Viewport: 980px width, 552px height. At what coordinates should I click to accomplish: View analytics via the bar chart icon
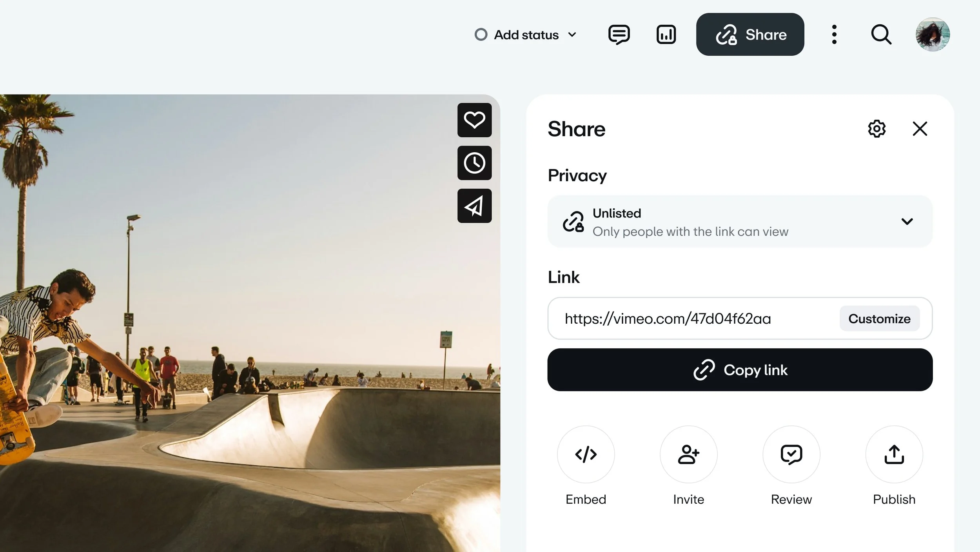665,35
